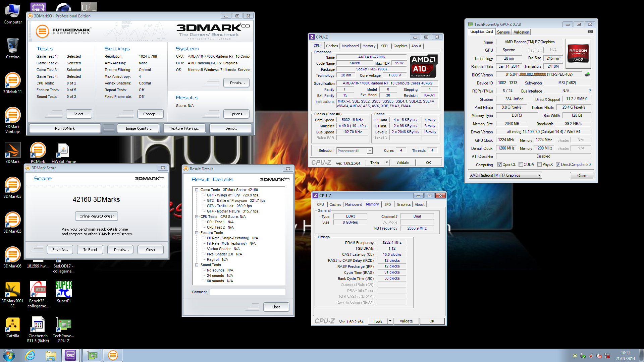The image size is (644, 362).
Task: Select the 3DMark2001 SE desktop shortcut
Action: pyautogui.click(x=13, y=295)
